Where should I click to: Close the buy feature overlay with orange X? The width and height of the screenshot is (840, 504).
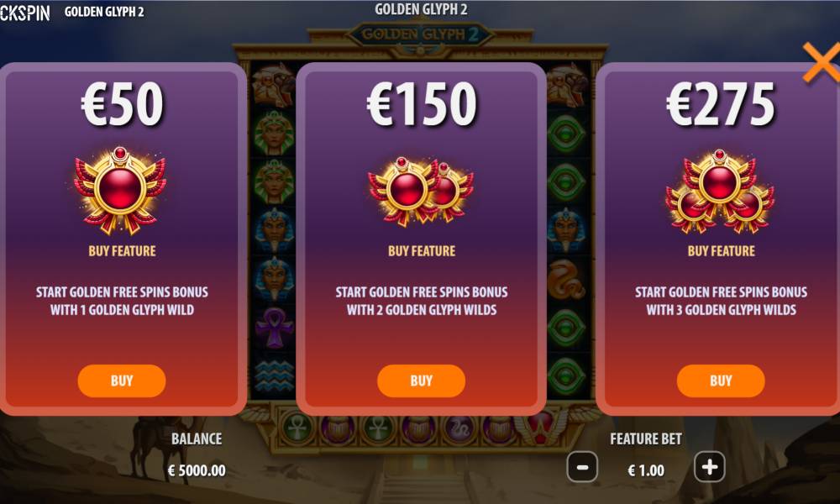coord(822,62)
